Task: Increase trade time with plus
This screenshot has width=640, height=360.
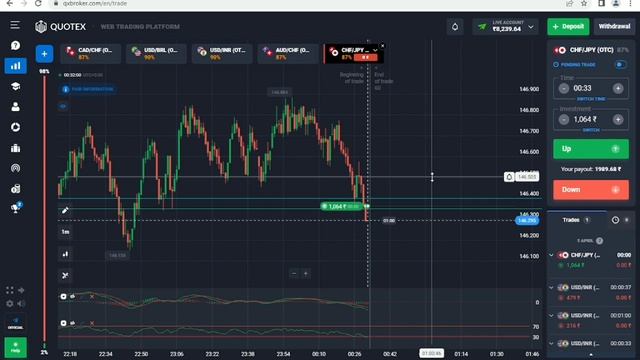Action: coord(618,88)
